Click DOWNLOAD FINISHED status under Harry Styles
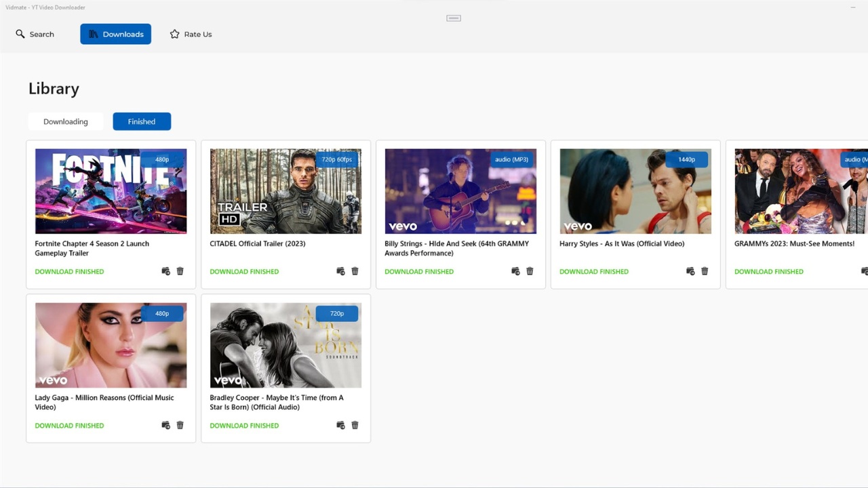The image size is (868, 488). tap(594, 271)
